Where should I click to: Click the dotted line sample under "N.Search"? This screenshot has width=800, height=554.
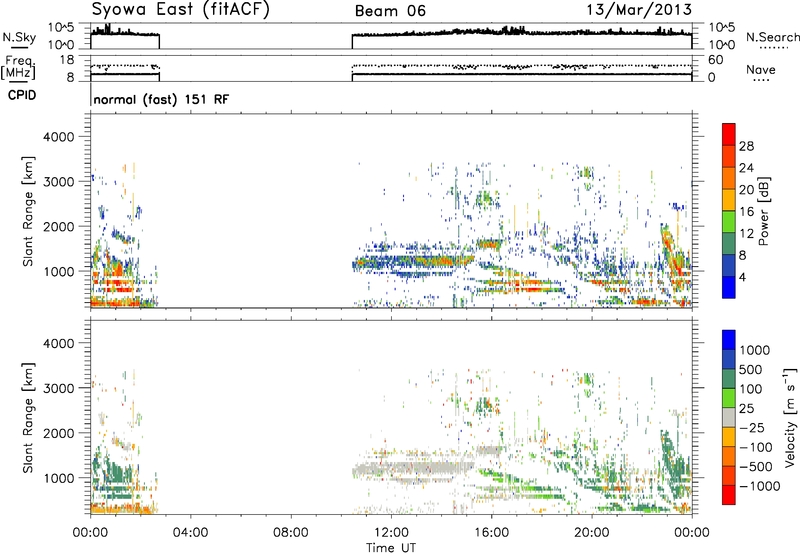(773, 48)
